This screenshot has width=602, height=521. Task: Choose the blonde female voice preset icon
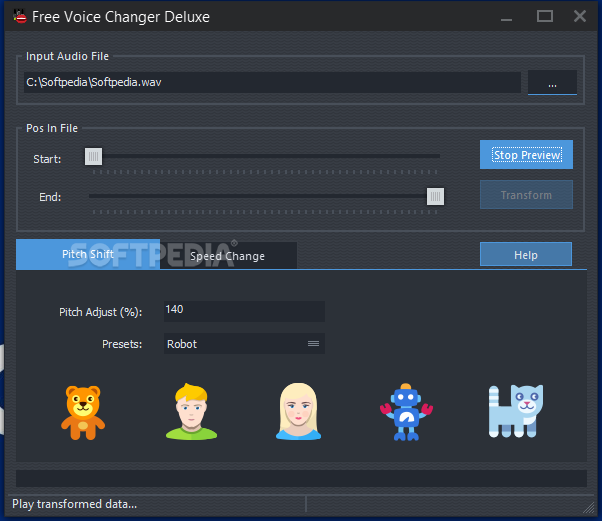(298, 411)
